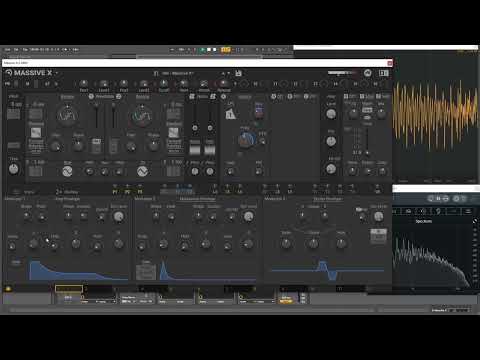Click yellow icon at bottom-left of plugin
Viewport: 480px width, 360px height.
click(8, 289)
